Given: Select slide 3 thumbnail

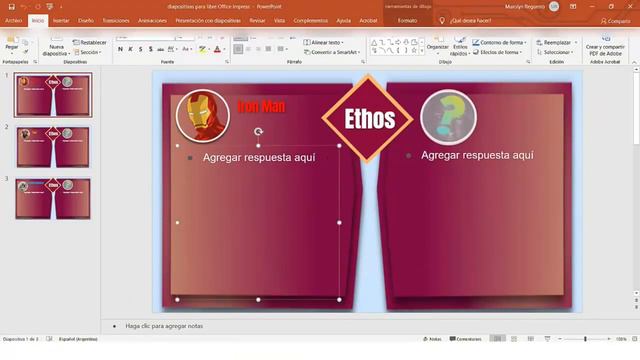Looking at the screenshot, I should pyautogui.click(x=53, y=198).
